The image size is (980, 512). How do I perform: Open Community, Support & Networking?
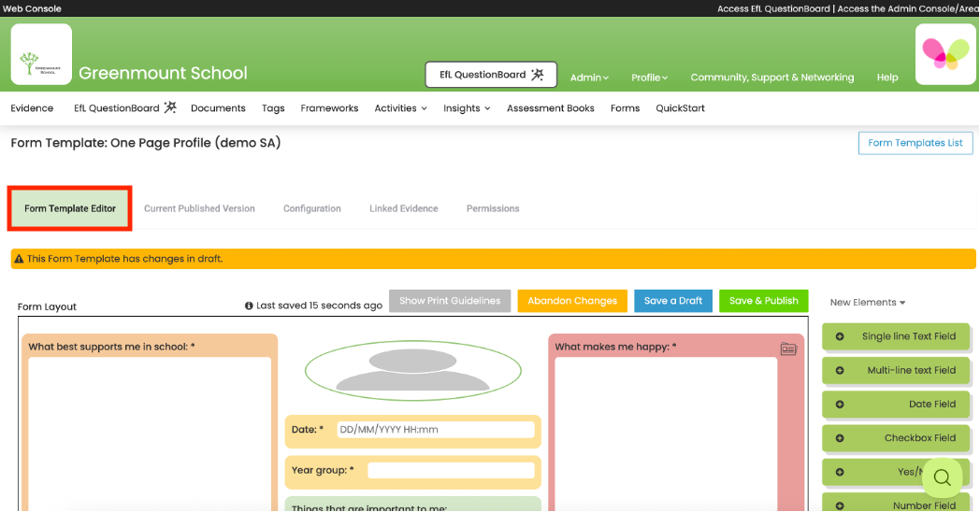point(771,78)
